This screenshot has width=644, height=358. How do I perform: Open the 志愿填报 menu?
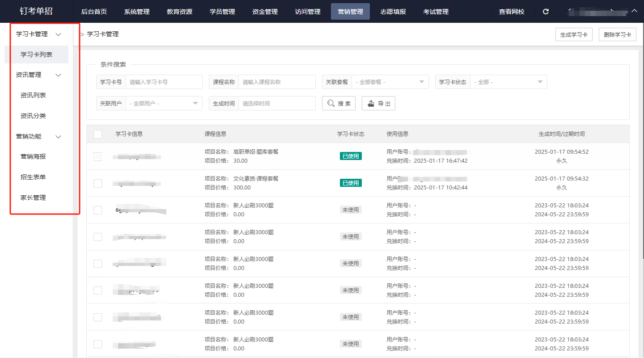(393, 11)
